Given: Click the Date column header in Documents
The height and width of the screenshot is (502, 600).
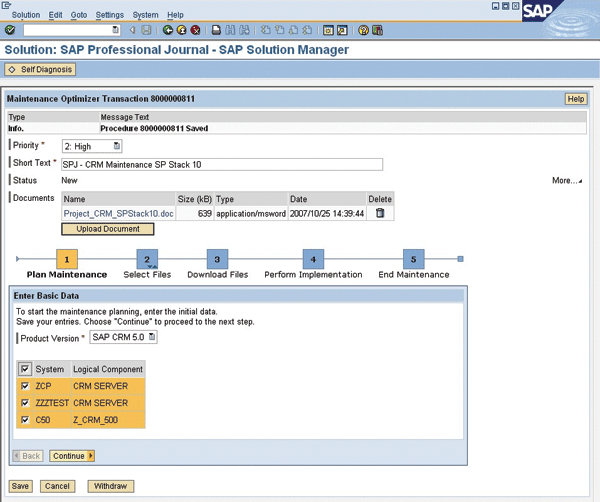Looking at the screenshot, I should (326, 199).
